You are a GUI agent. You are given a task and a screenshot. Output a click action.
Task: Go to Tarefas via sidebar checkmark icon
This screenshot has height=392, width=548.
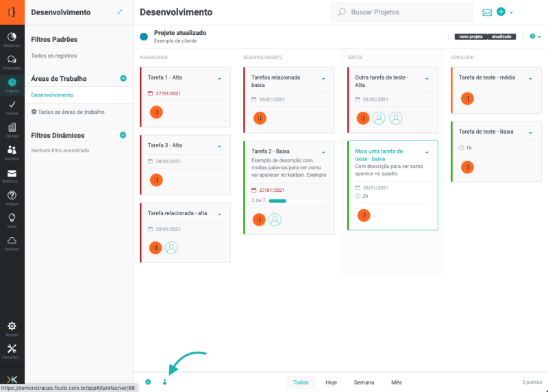[x=12, y=106]
